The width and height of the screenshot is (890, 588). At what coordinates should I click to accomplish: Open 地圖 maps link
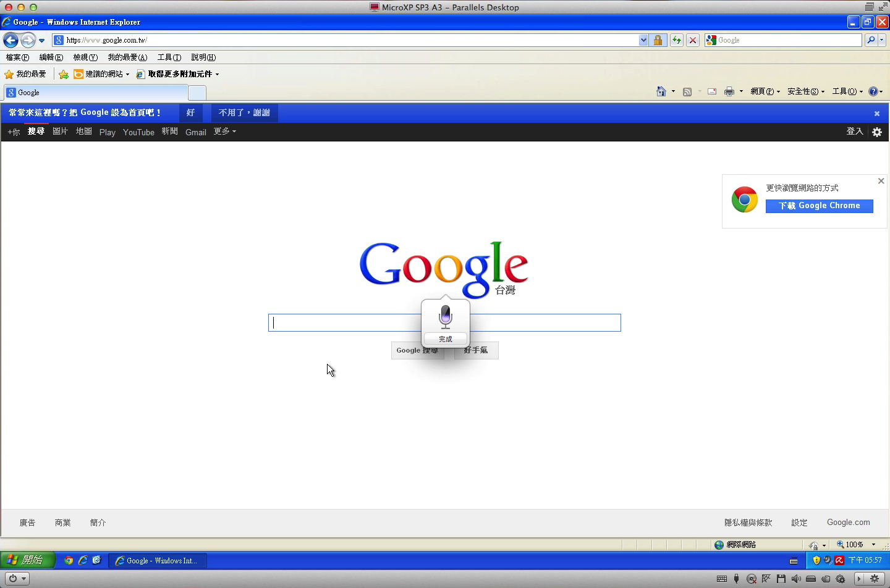(84, 132)
